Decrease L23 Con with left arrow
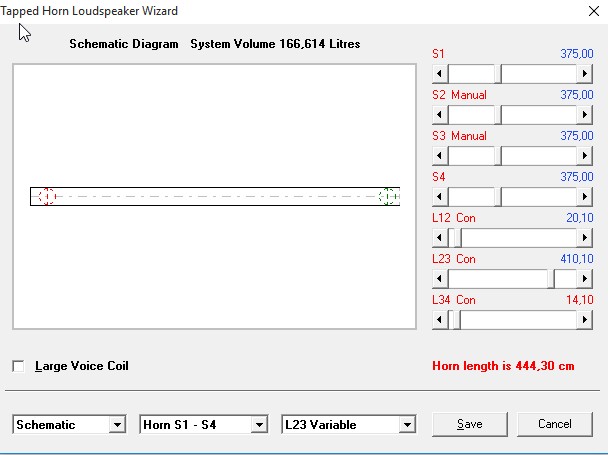Image resolution: width=608 pixels, height=455 pixels. click(x=440, y=279)
